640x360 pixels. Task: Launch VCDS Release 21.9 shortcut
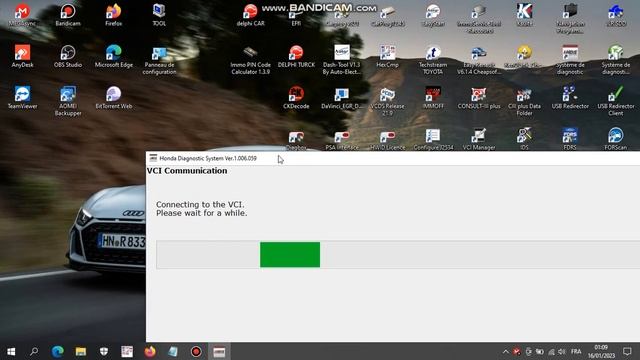pyautogui.click(x=387, y=101)
